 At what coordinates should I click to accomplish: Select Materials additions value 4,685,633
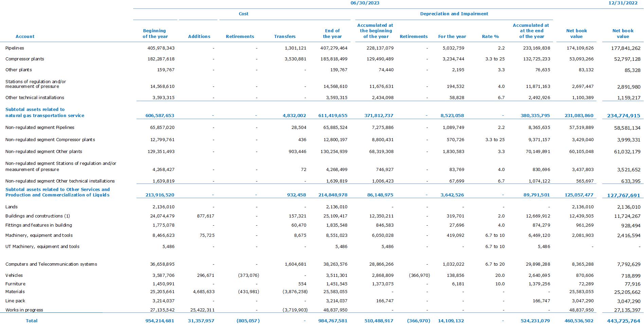[x=203, y=292]
